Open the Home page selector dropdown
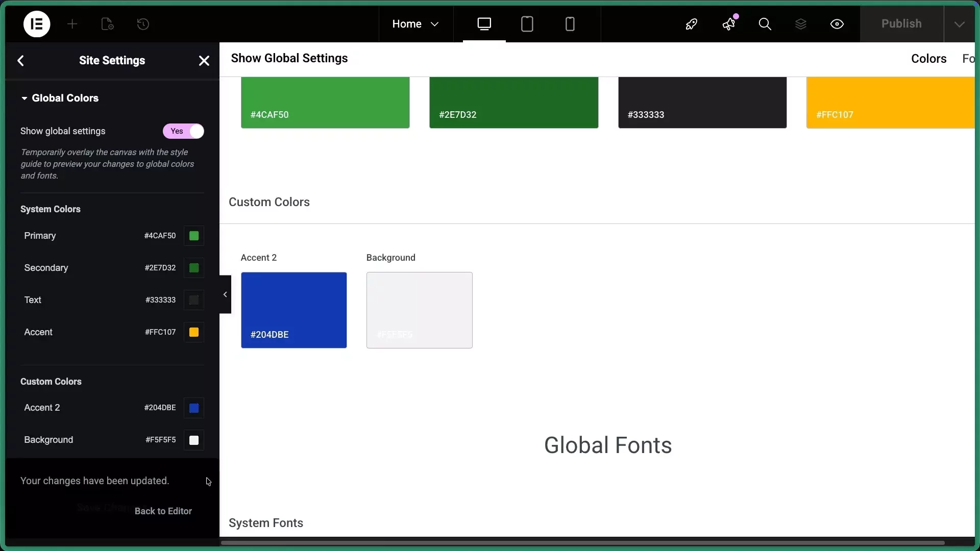 click(x=416, y=24)
